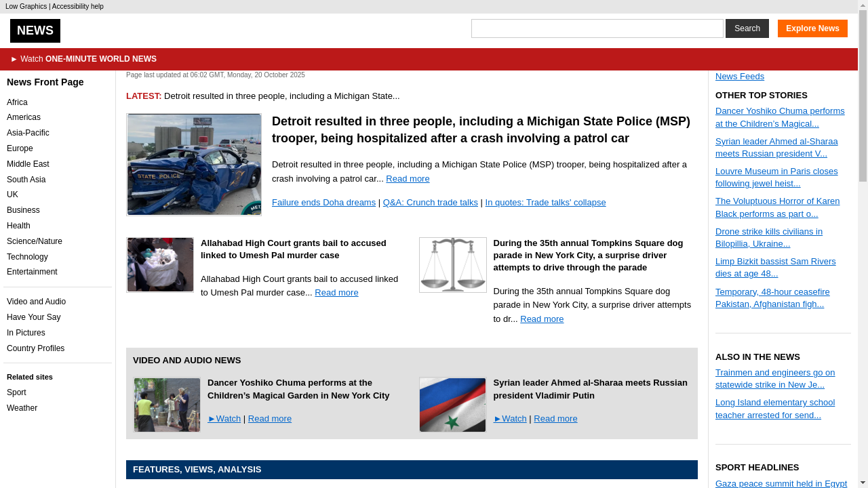Open the Syrian and Russian flag thumbnail

point(452,405)
